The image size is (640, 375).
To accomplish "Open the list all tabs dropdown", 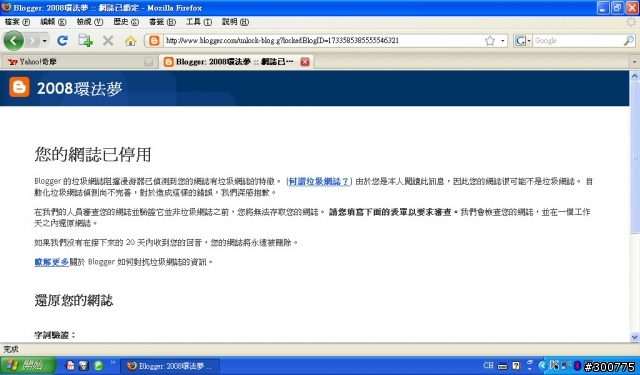I will point(634,62).
